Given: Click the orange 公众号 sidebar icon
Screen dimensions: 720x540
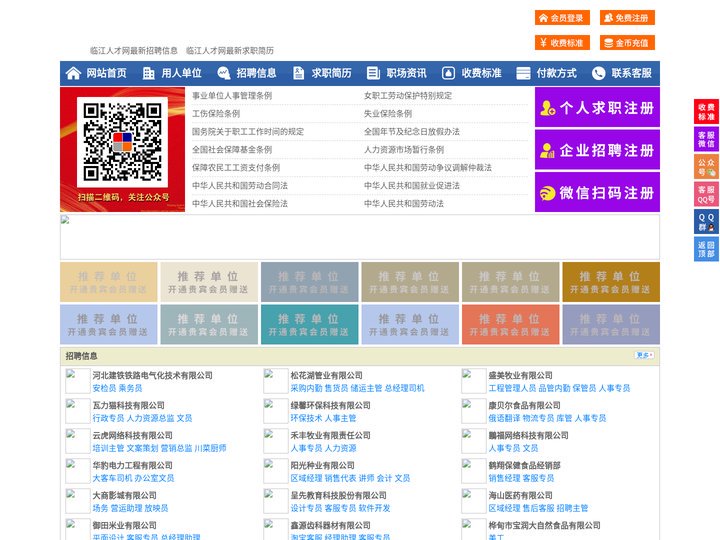Looking at the screenshot, I should (706, 167).
